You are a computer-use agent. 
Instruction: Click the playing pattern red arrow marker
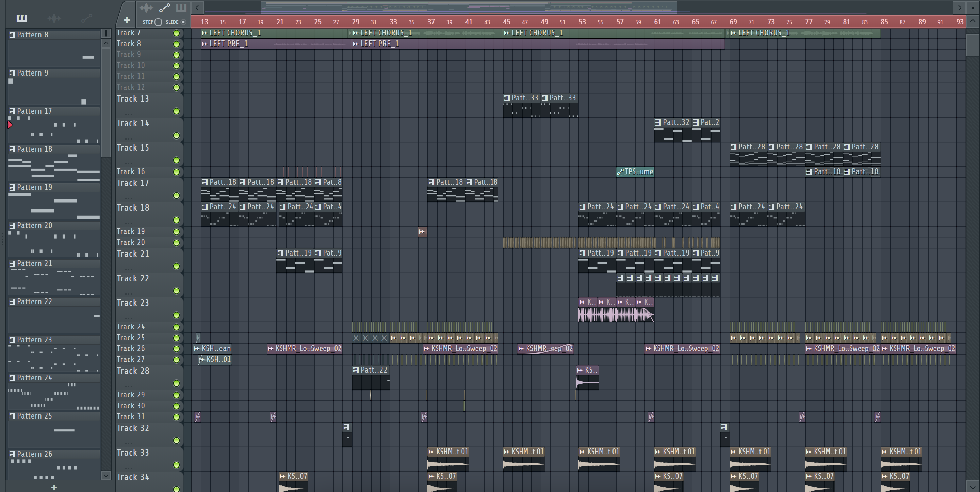(10, 125)
